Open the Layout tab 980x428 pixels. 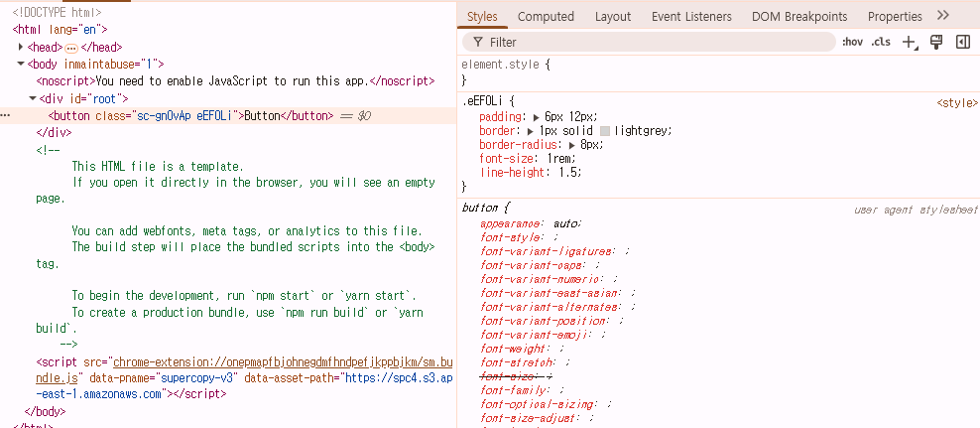[613, 16]
